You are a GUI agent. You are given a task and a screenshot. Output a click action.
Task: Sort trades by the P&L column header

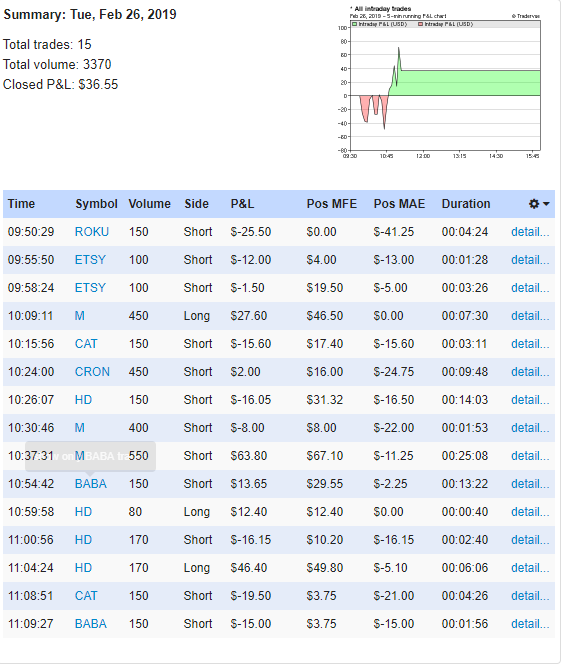[242, 204]
